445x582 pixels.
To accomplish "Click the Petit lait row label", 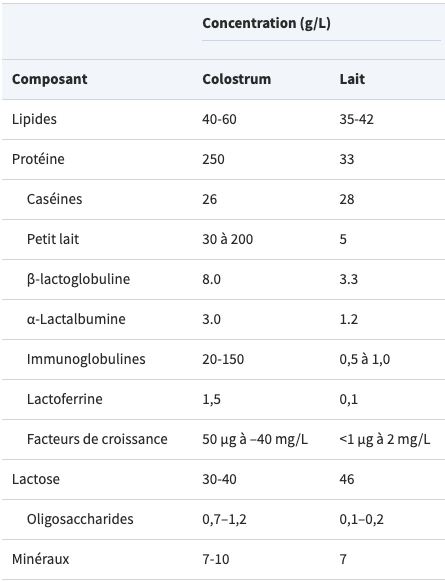I will (x=53, y=239).
